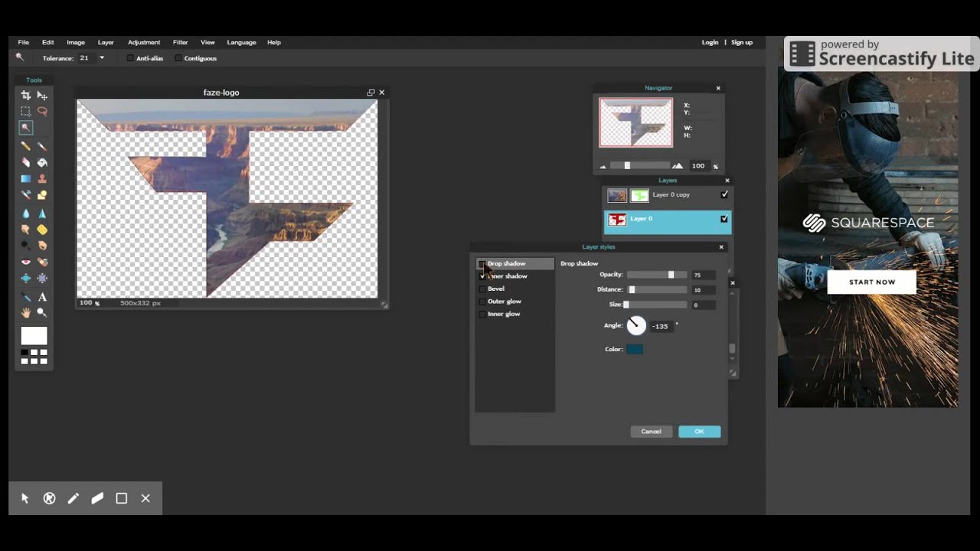Select the Dodge tool
Screen dimensions: 980x551
tap(25, 246)
